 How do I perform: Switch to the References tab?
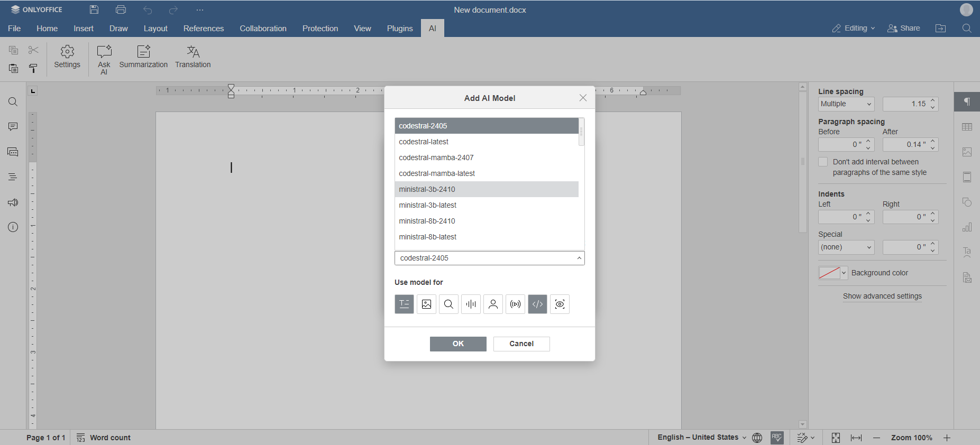(x=204, y=29)
